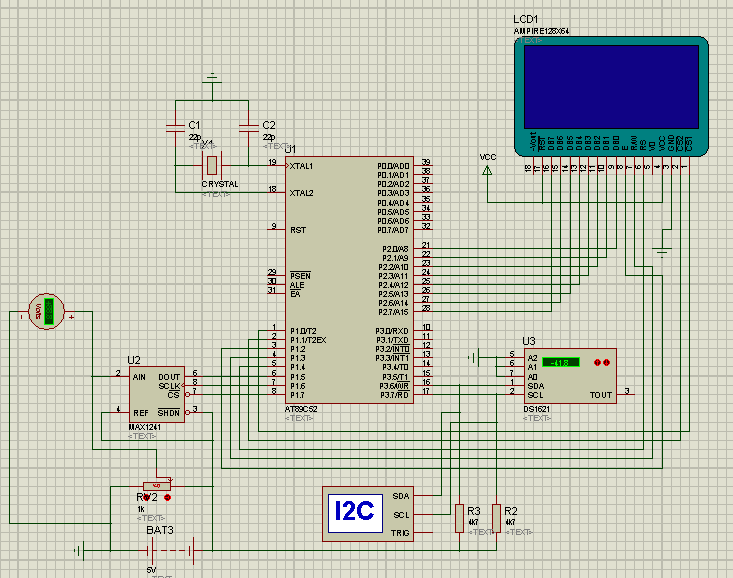Click the VCC terminal label
This screenshot has width=733, height=578.
pos(488,157)
